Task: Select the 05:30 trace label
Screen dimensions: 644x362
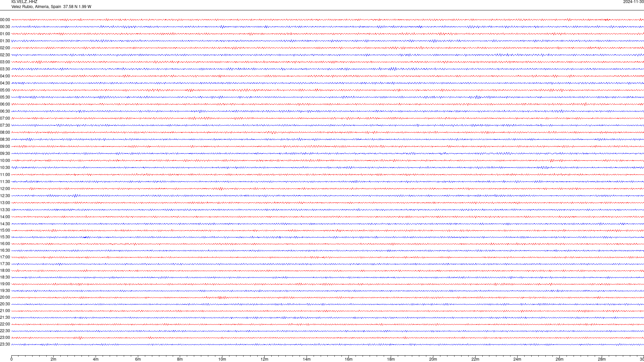Action: click(x=5, y=97)
